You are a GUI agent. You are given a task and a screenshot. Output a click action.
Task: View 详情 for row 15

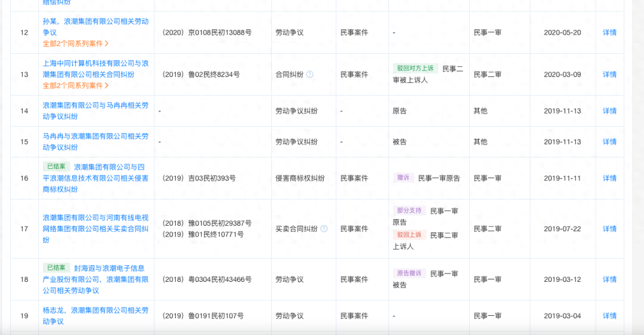(609, 142)
